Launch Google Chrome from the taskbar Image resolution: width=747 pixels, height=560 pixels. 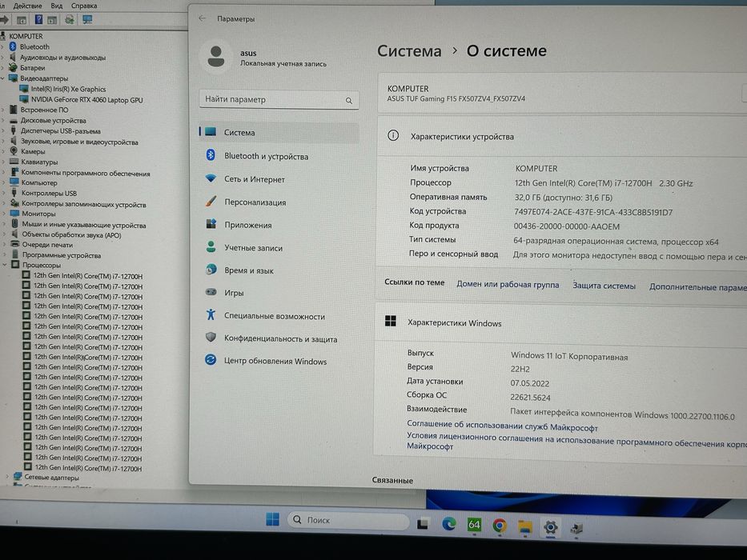coord(500,526)
